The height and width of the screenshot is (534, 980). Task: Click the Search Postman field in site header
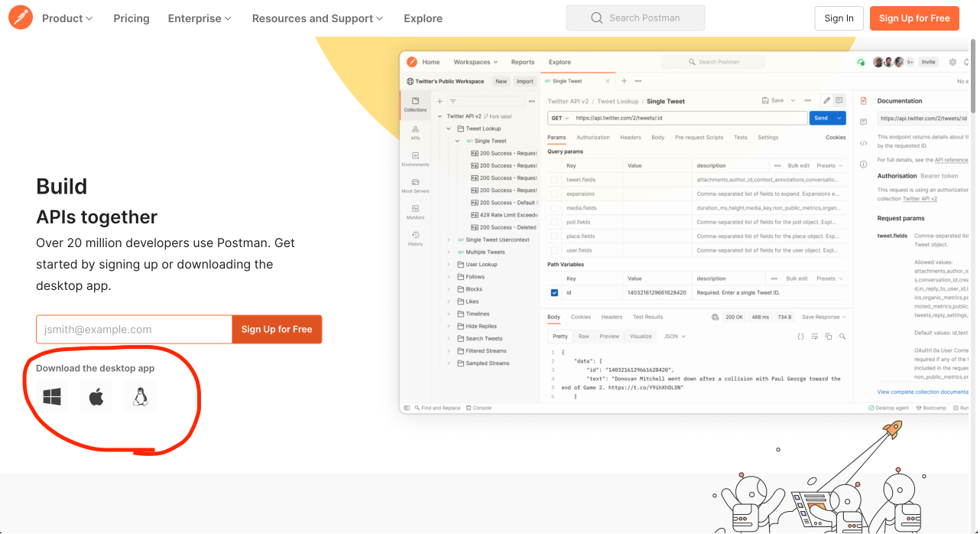pyautogui.click(x=635, y=18)
